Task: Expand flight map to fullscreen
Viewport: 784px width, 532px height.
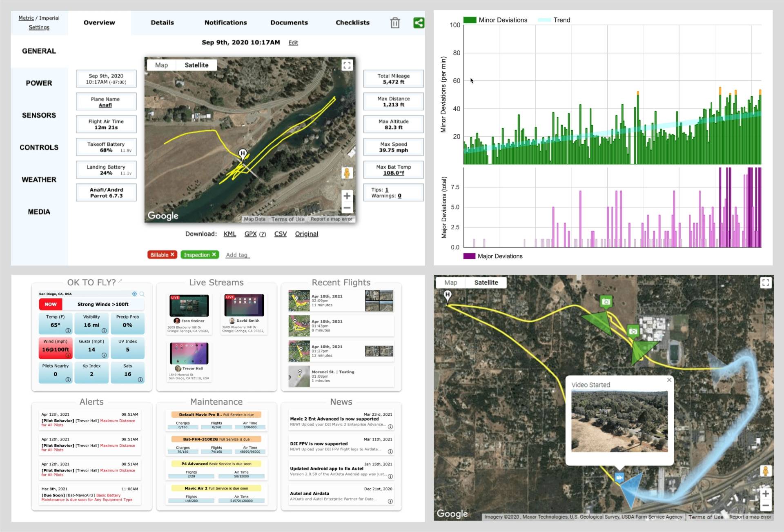Action: [347, 65]
